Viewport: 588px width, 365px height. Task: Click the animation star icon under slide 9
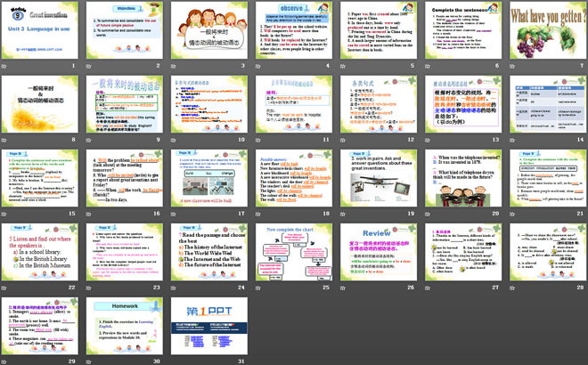89,140
